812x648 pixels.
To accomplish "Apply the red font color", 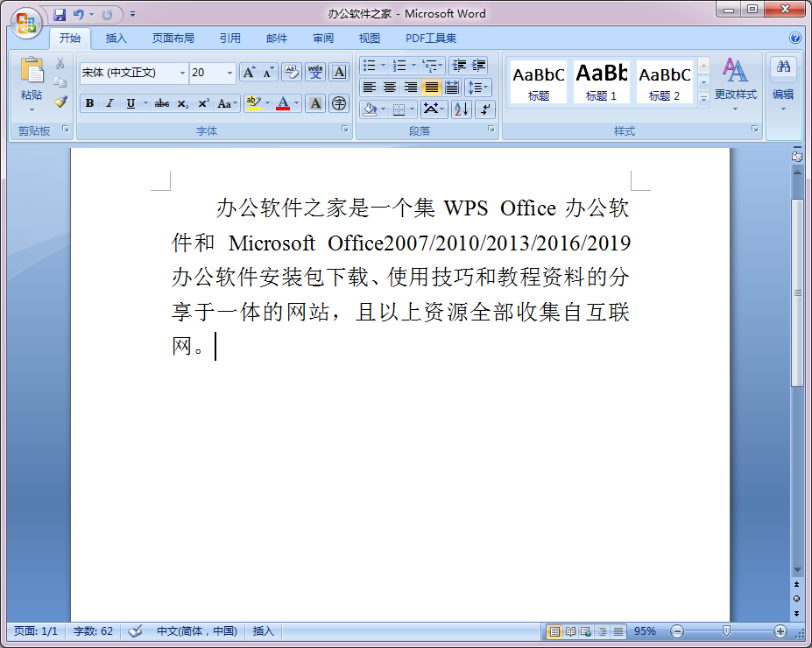I will click(x=283, y=103).
